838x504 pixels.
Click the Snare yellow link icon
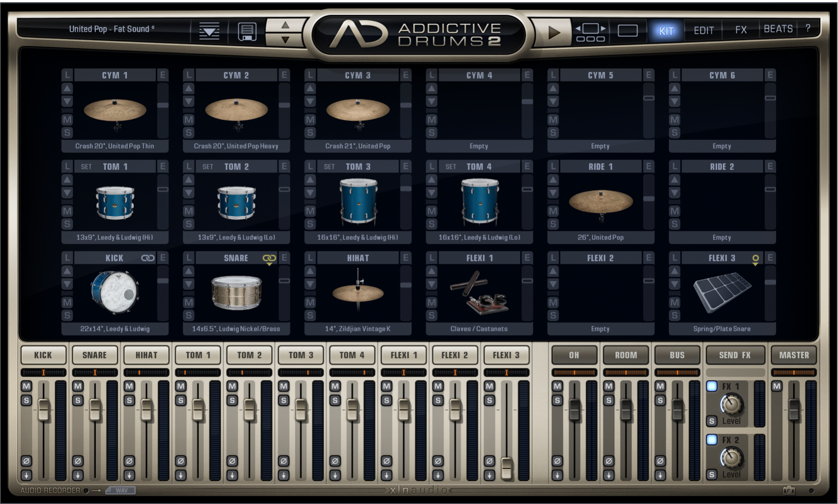pos(269,258)
